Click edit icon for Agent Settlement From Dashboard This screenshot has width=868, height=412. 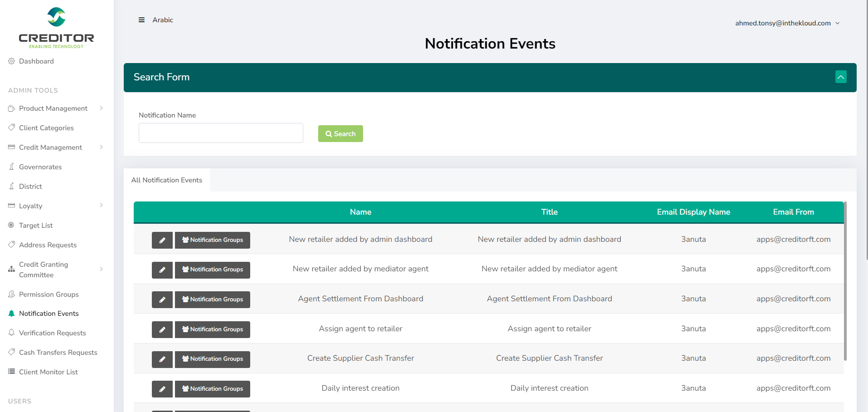point(162,299)
